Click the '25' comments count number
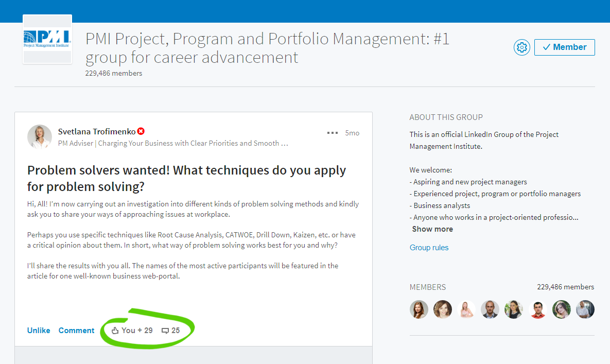Screen dimensions: 610x364 176,331
